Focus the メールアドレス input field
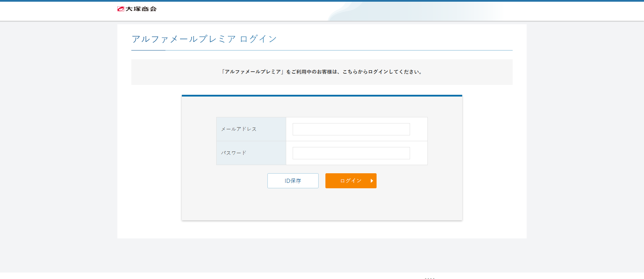Viewport: 644px width, 279px height. click(x=351, y=129)
